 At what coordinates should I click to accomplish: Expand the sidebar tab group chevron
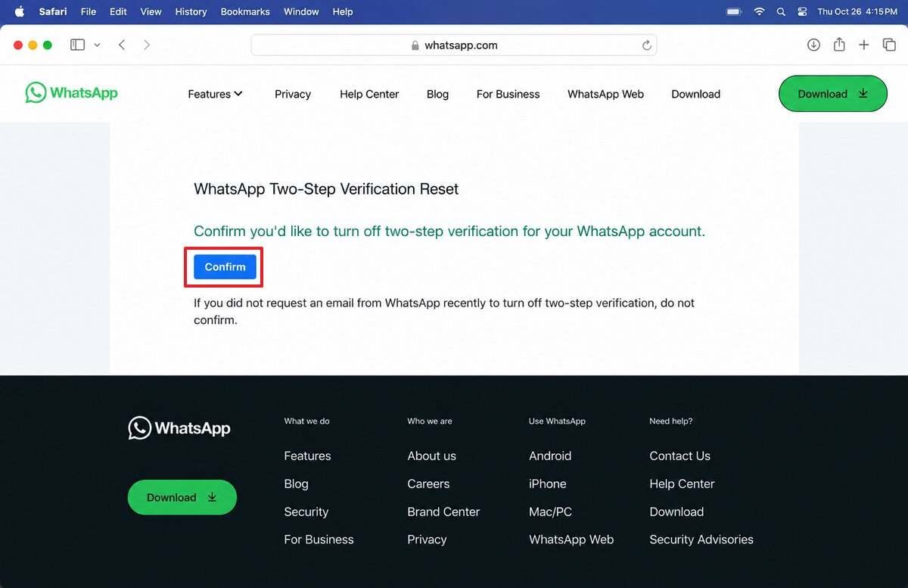point(97,45)
